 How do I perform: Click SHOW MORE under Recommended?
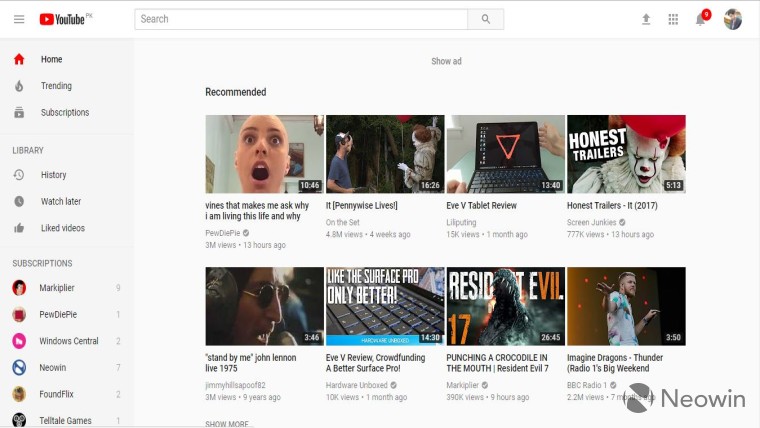tap(227, 424)
